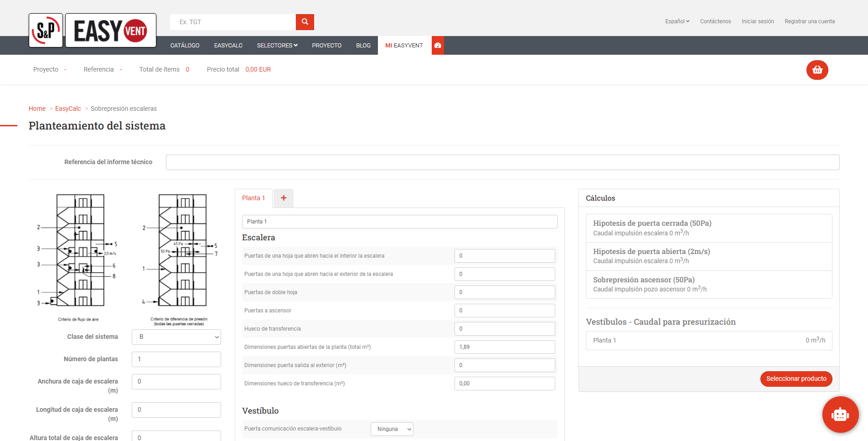Open the Español language dropdown
The width and height of the screenshot is (868, 441).
pyautogui.click(x=677, y=21)
